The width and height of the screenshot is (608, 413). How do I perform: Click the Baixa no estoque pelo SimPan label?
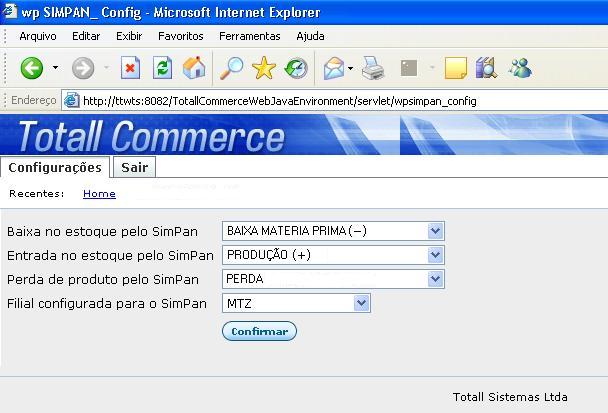click(102, 232)
